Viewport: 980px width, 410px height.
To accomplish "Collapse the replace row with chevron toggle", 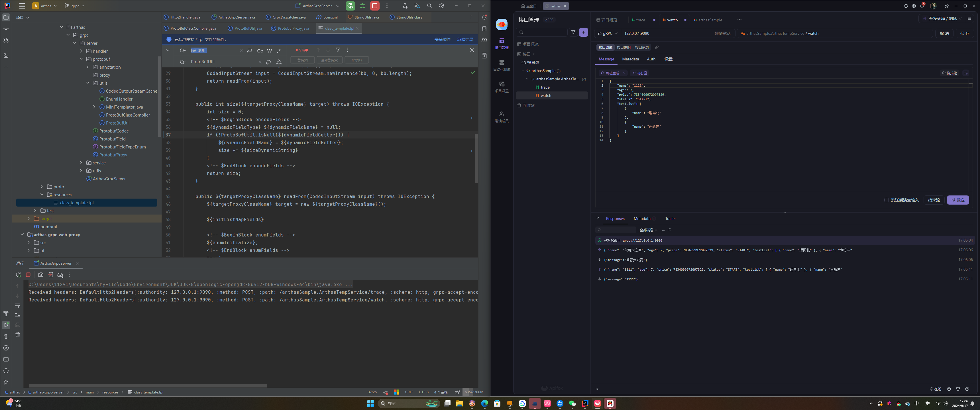I will pos(168,50).
